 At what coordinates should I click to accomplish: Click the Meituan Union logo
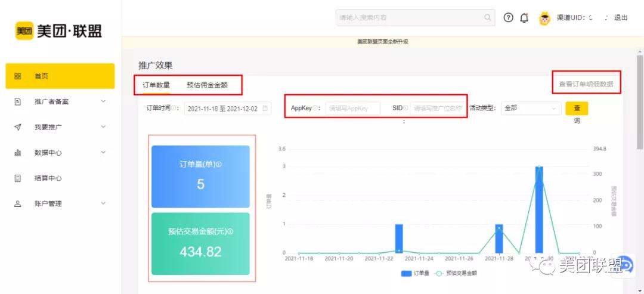coord(58,31)
